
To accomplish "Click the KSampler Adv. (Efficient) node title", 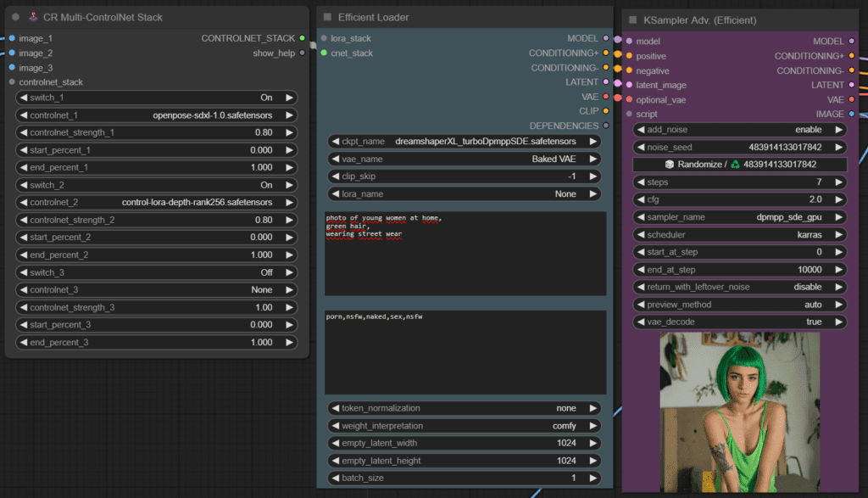I will [699, 20].
